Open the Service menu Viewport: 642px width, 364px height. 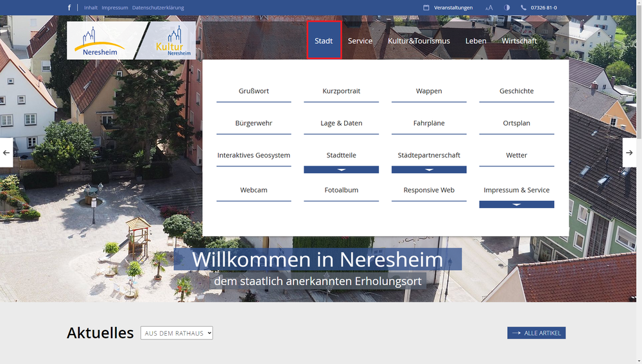tap(360, 41)
